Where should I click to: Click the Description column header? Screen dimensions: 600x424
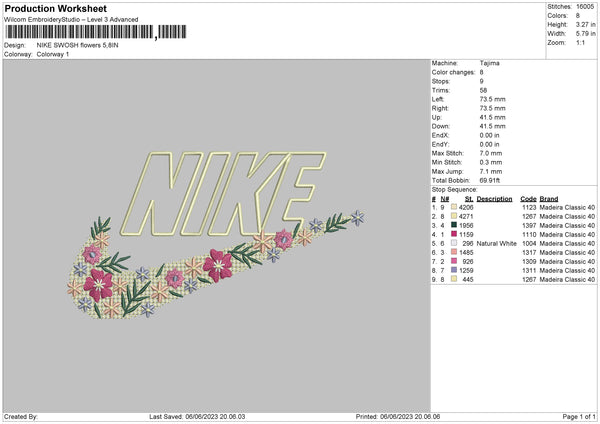pyautogui.click(x=494, y=198)
